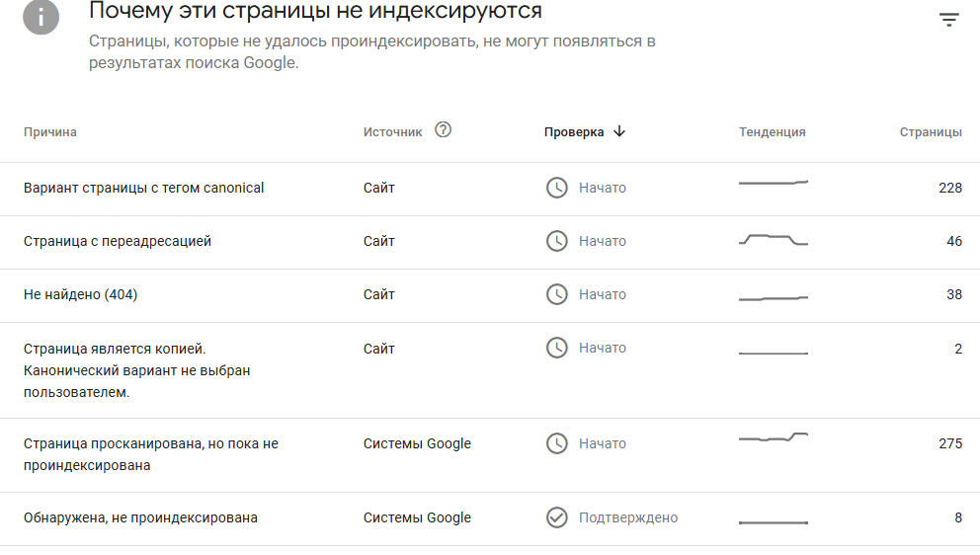The width and height of the screenshot is (980, 555).
Task: Open 'Не найдено (404)' row
Action: [x=490, y=295]
